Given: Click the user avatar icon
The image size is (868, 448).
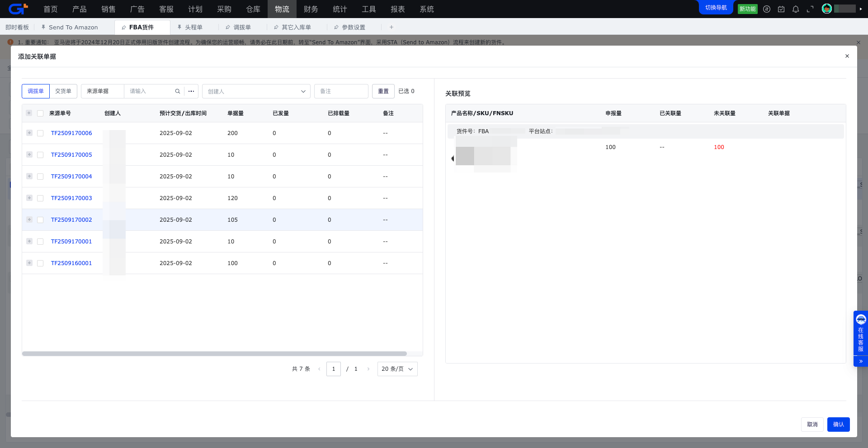Looking at the screenshot, I should (x=827, y=9).
